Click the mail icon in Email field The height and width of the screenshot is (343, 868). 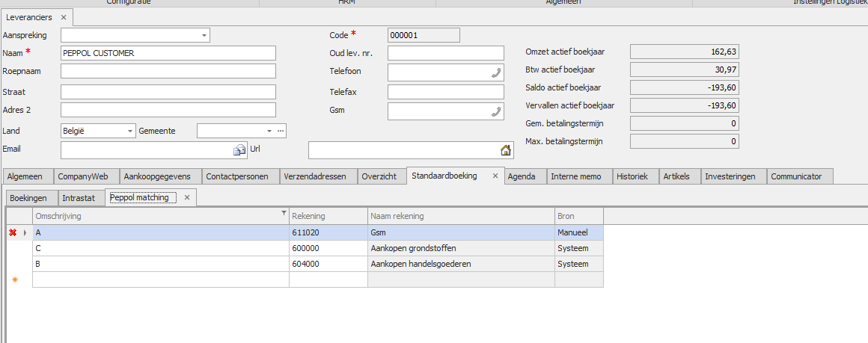point(239,150)
